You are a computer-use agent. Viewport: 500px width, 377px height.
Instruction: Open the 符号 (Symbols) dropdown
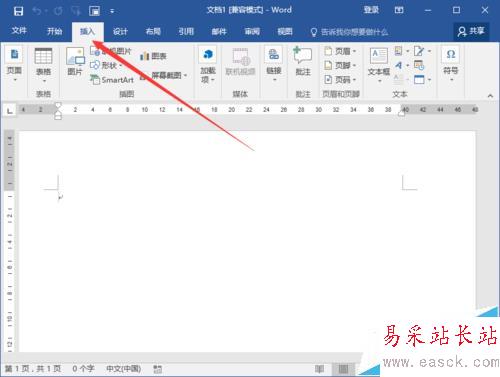(451, 64)
